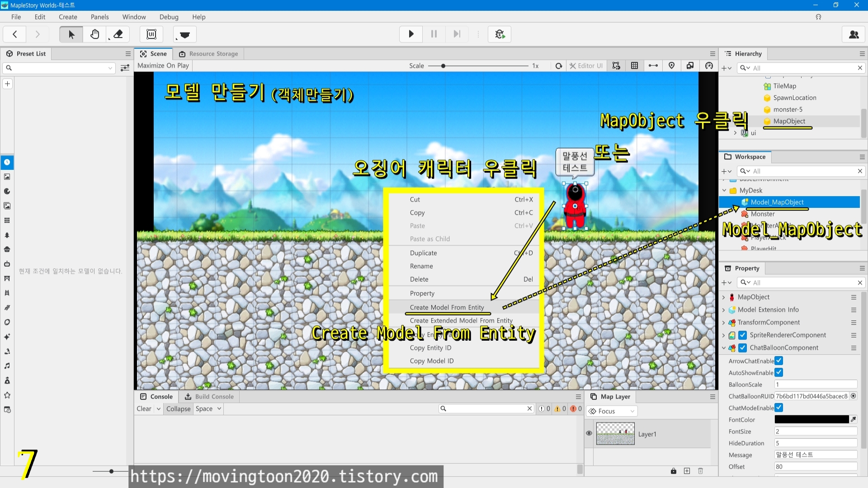Add a new map layer with plus icon
The image size is (868, 488).
click(x=687, y=471)
